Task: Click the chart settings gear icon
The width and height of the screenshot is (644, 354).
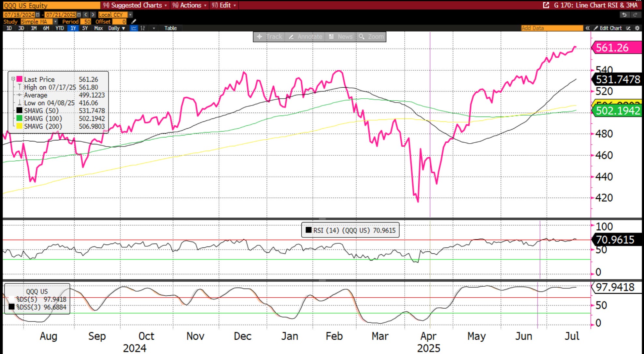Action: 637,28
